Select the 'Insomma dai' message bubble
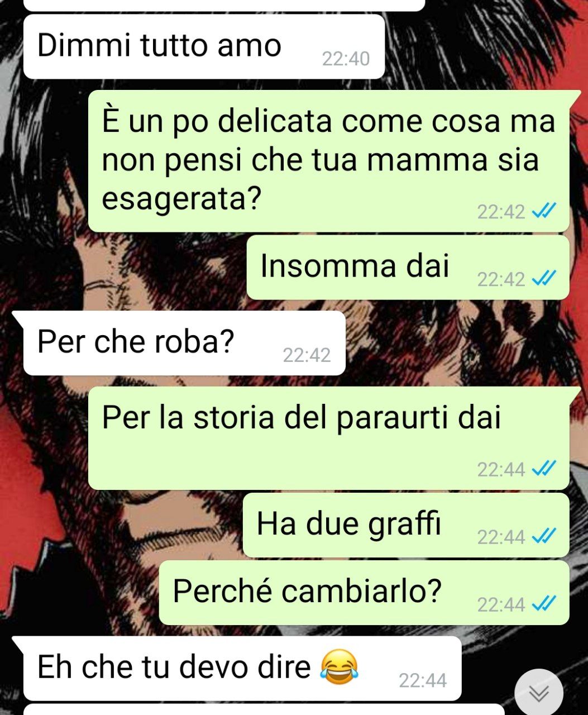The image size is (588, 715). (408, 267)
